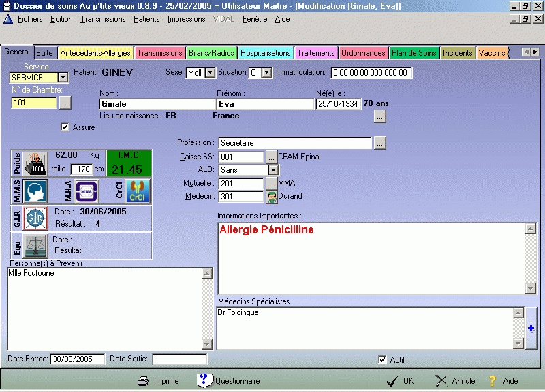Switch to the Ordonnances tab
The height and width of the screenshot is (392, 545).
point(363,53)
